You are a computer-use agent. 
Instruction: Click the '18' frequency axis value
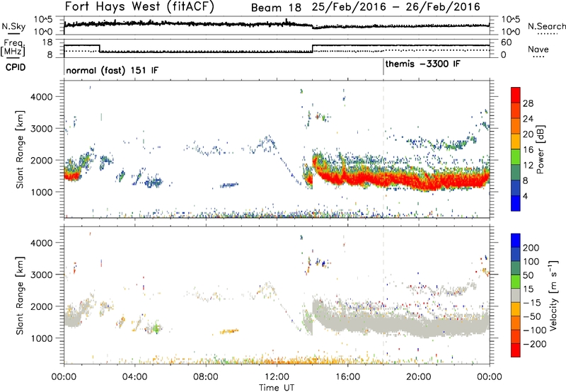(47, 42)
